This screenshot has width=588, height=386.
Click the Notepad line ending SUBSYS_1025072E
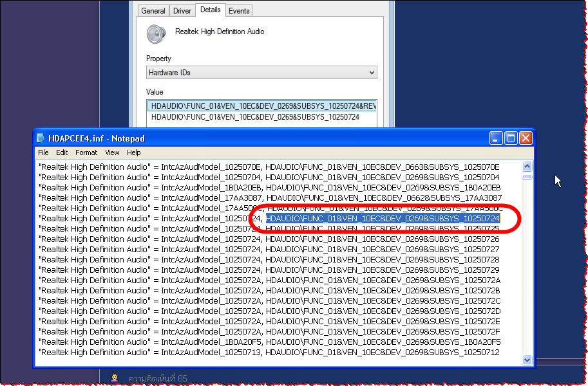269,322
